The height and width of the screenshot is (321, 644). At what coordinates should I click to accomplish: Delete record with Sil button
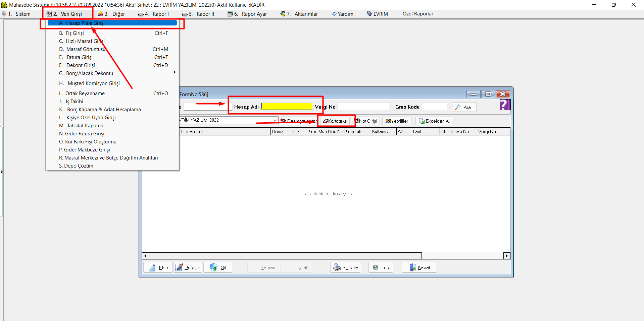pyautogui.click(x=218, y=267)
